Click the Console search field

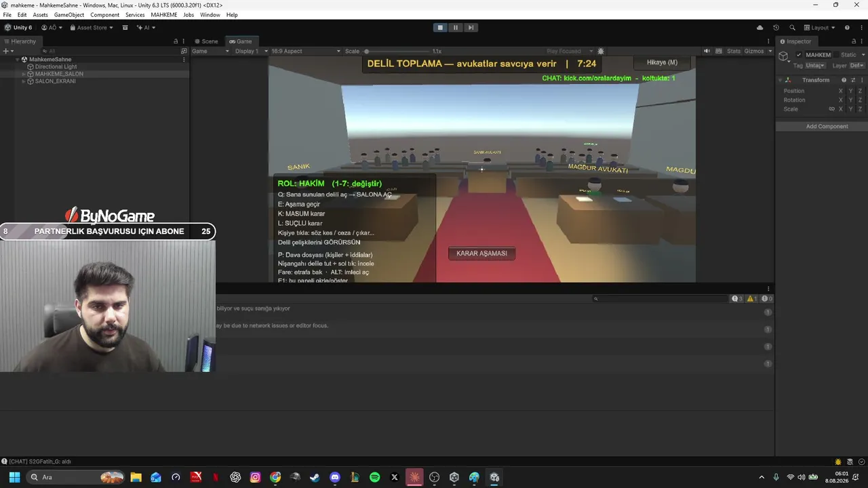click(x=660, y=299)
